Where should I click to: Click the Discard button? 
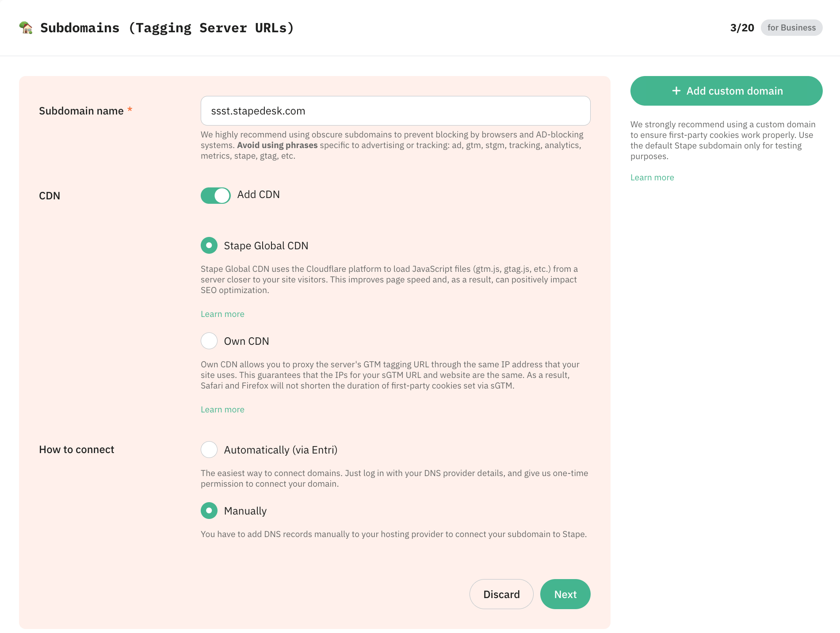501,594
